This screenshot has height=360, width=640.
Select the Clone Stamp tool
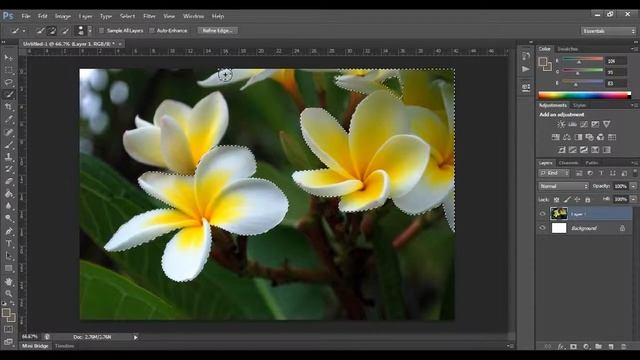click(x=8, y=157)
